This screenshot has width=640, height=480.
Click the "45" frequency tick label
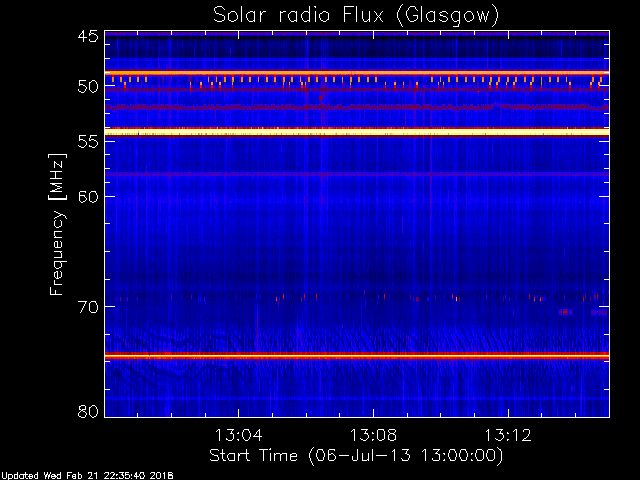(x=88, y=37)
